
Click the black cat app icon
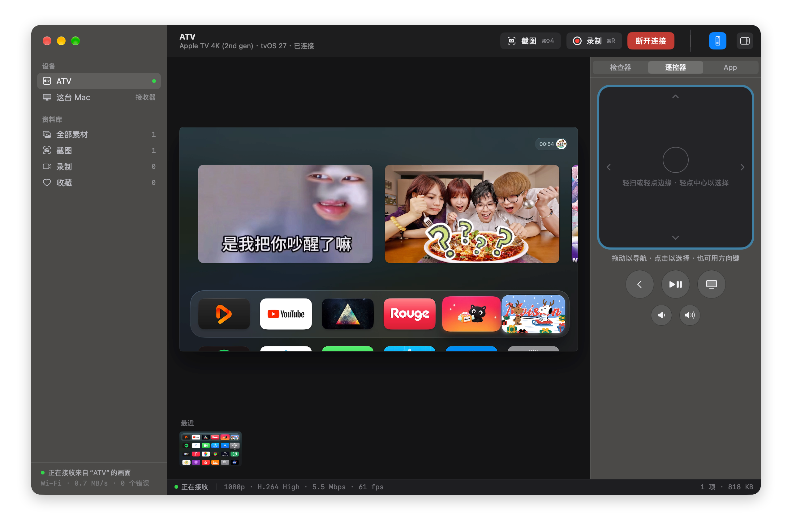471,314
